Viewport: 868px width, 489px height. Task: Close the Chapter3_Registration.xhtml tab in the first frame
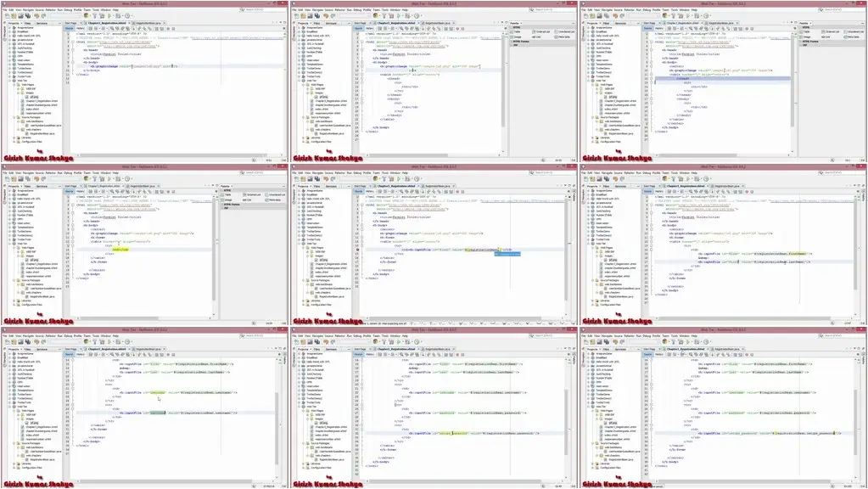[x=129, y=23]
